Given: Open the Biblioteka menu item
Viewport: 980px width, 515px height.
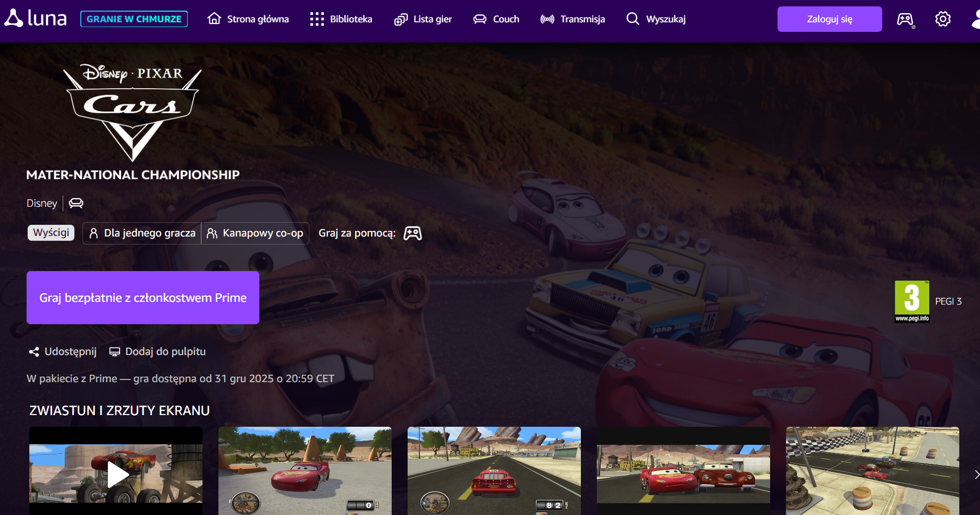Looking at the screenshot, I should point(341,19).
